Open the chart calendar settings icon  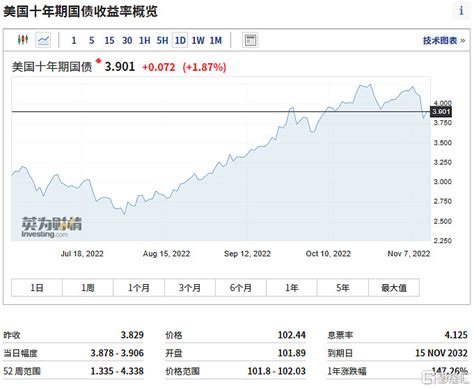[x=250, y=40]
